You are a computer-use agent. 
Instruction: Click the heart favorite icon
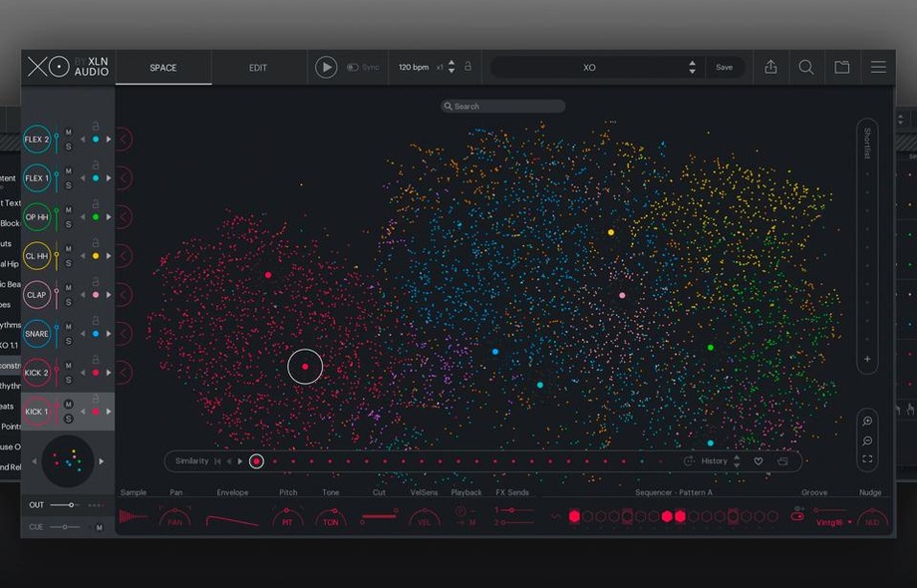759,461
